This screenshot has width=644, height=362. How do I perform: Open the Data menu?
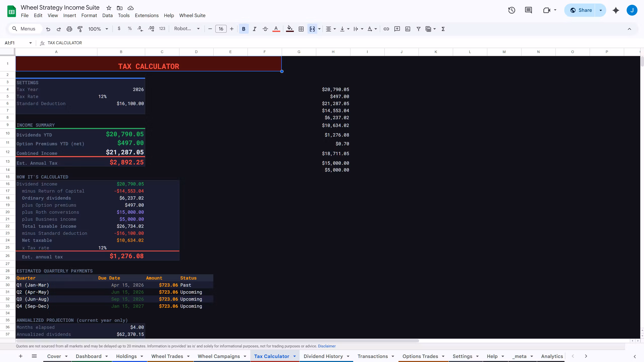click(x=107, y=16)
